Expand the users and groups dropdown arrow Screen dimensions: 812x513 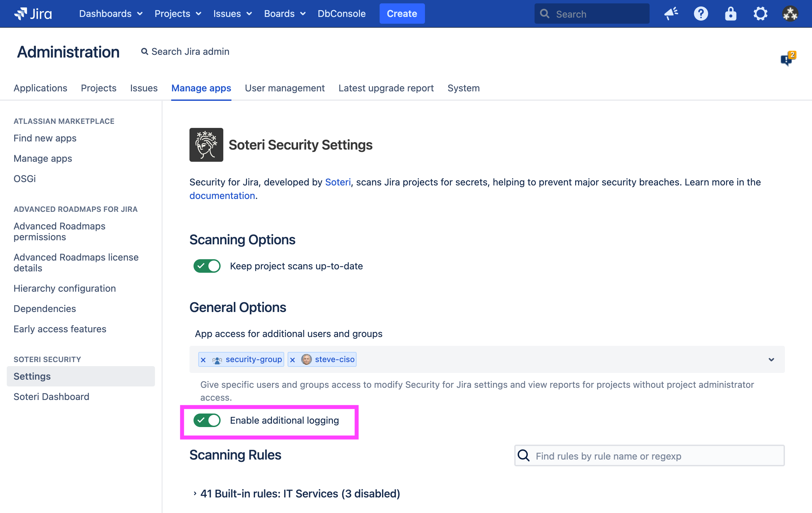pos(771,359)
